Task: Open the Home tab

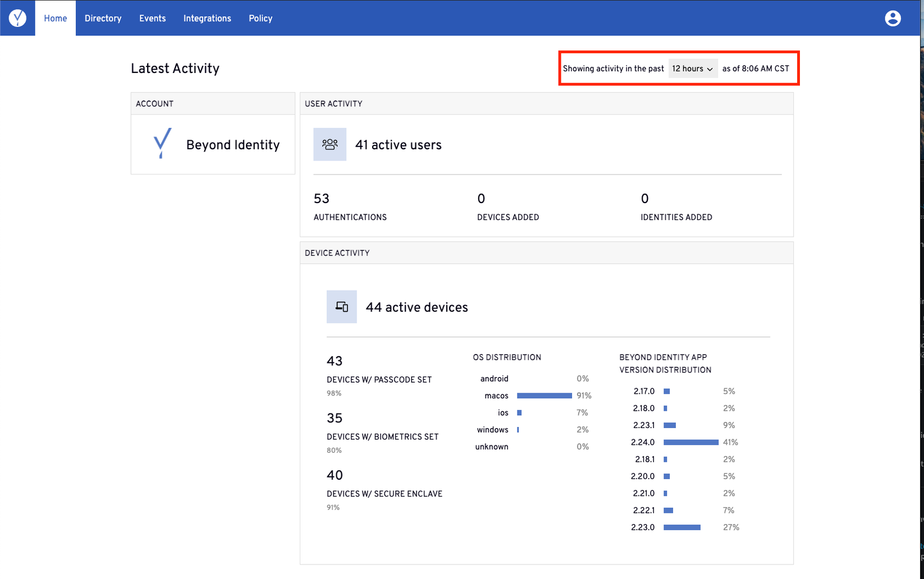Action: [56, 18]
